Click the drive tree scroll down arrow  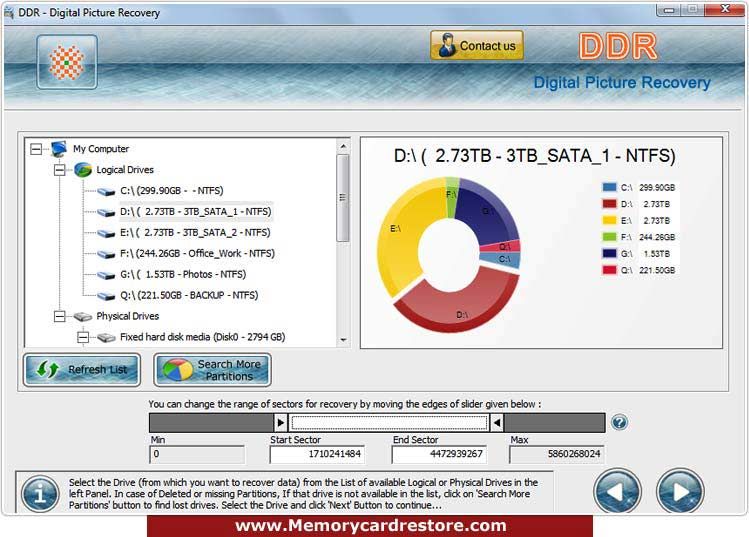coord(343,340)
